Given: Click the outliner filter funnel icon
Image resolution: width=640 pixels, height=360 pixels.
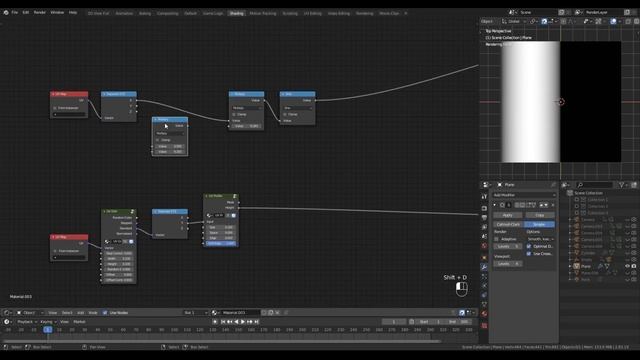Looking at the screenshot, I should (621, 185).
